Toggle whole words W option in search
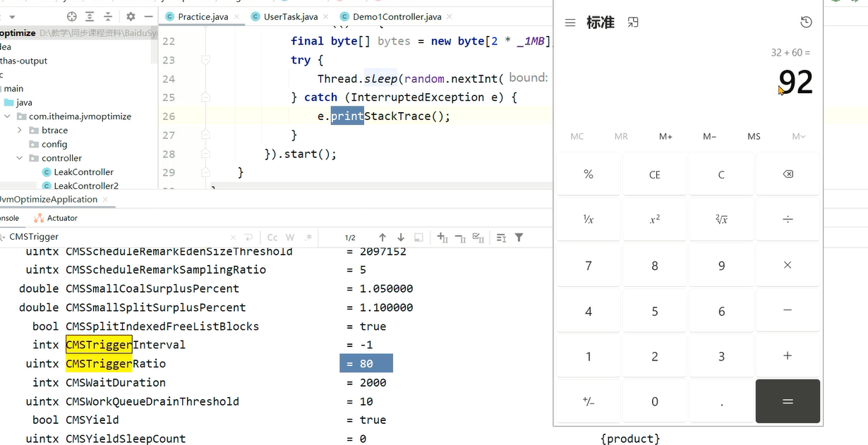 289,238
